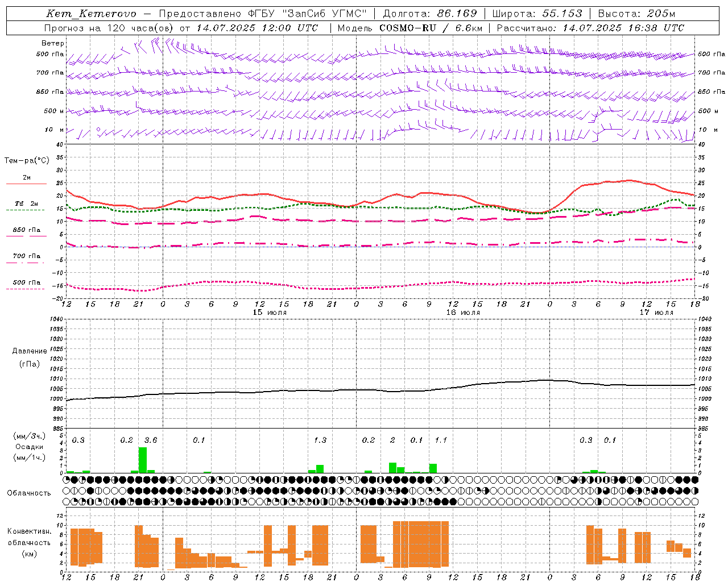Select the text 'Предоставлено ФГБУ "ЗапСиб УГМС"'
This screenshot has height=582, width=728.
tap(263, 14)
